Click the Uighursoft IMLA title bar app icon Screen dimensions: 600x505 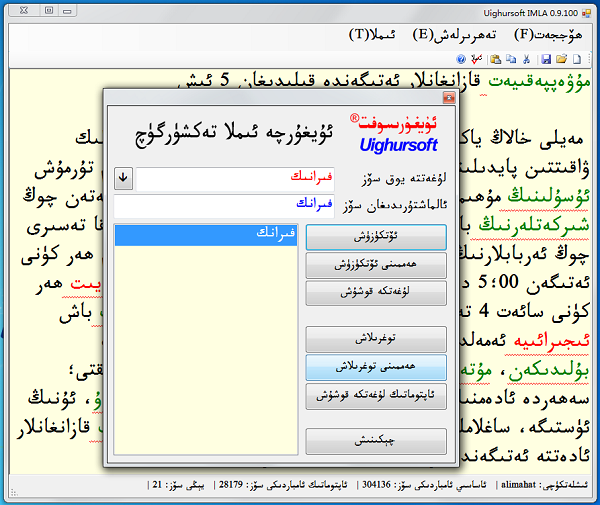pos(586,13)
